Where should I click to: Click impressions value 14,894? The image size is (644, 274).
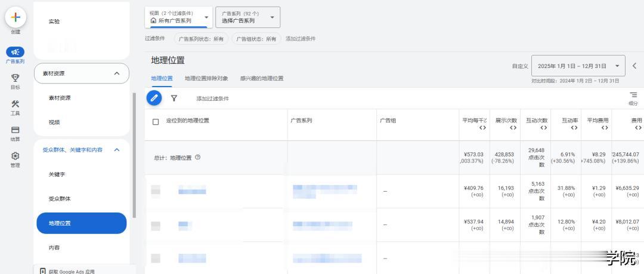(507, 221)
